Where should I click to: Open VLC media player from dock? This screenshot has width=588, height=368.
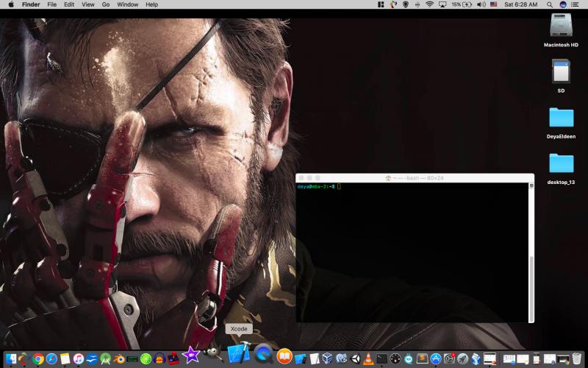click(368, 359)
